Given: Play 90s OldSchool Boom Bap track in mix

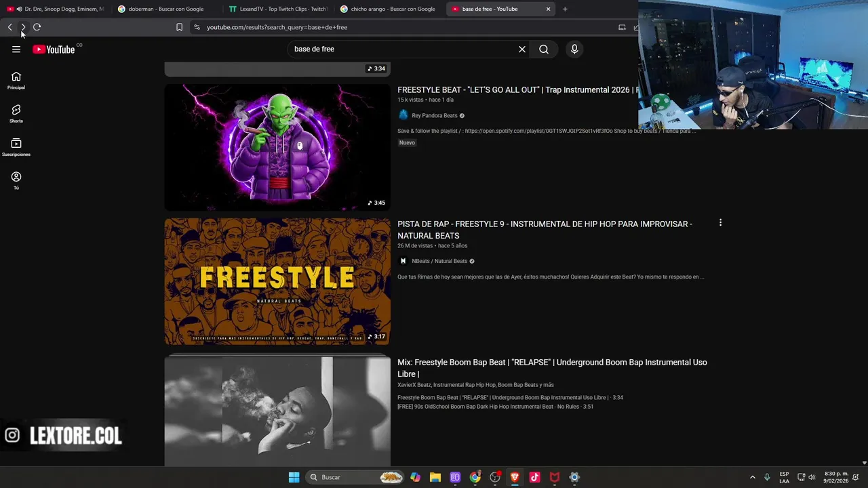Looking at the screenshot, I should (495, 407).
